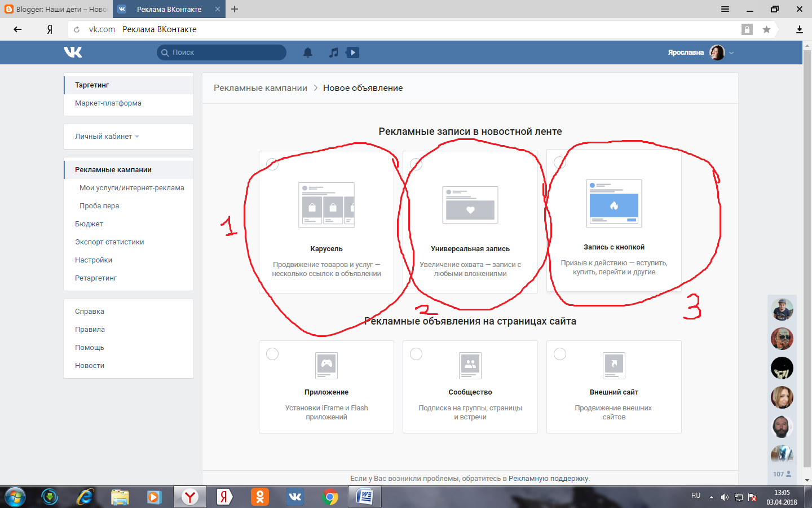The height and width of the screenshot is (508, 812).
Task: Open the music note icon
Action: [334, 52]
